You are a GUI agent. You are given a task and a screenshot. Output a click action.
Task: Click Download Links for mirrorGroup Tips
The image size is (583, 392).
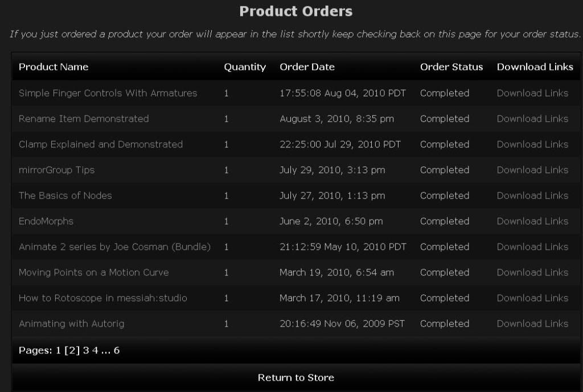coord(532,170)
